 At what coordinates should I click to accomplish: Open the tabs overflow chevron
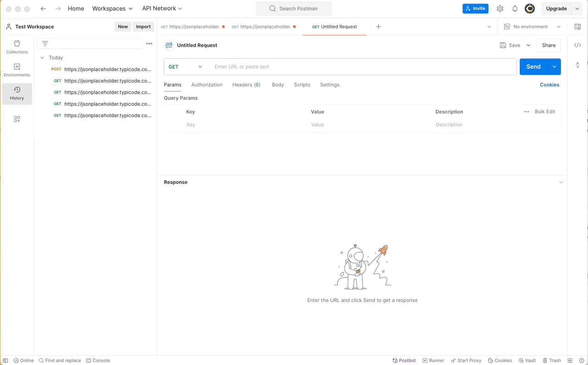click(489, 27)
